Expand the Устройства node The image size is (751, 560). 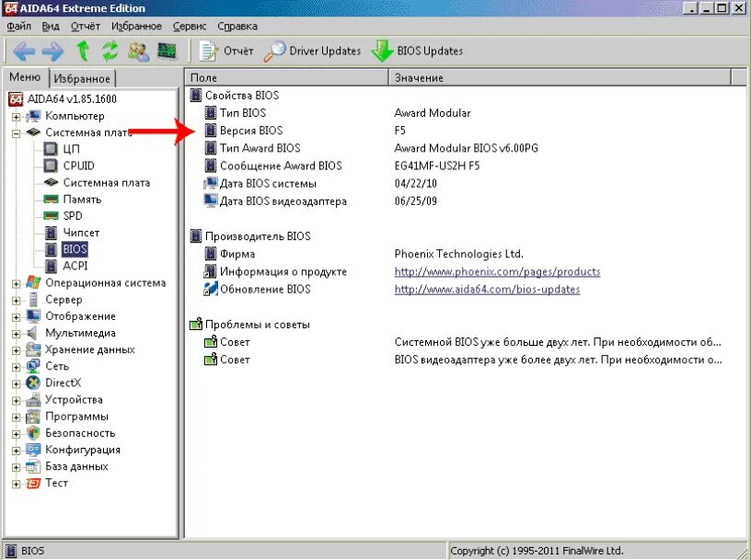[x=16, y=401]
